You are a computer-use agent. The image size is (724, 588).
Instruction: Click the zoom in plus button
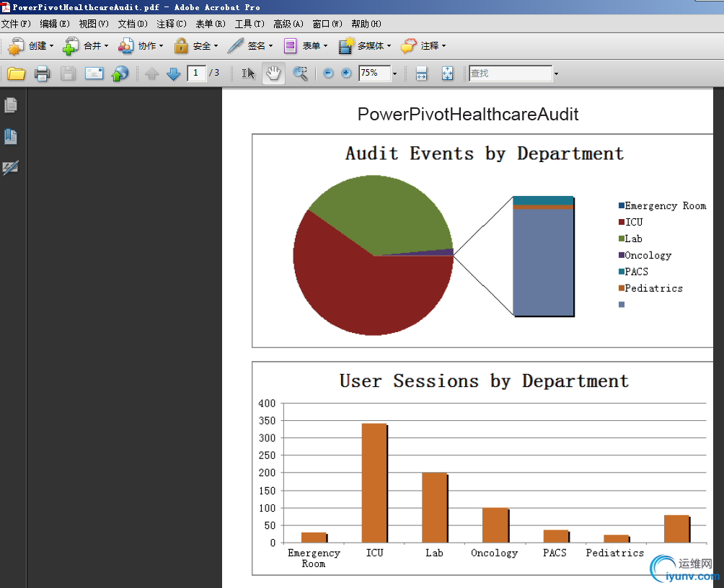pos(346,73)
